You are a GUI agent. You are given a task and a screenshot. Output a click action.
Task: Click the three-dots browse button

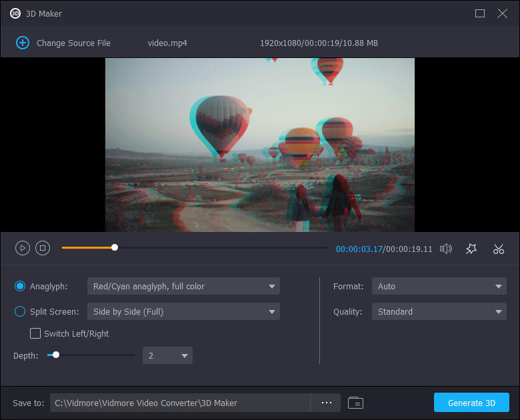pyautogui.click(x=326, y=403)
